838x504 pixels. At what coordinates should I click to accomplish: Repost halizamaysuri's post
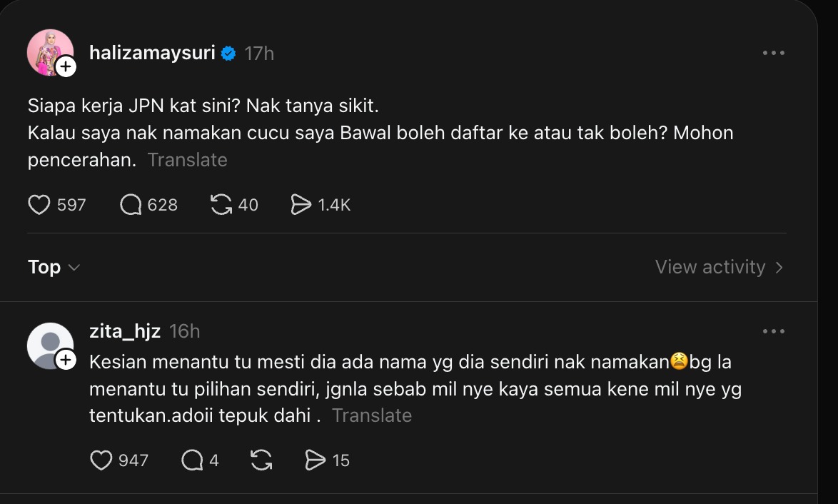click(221, 205)
